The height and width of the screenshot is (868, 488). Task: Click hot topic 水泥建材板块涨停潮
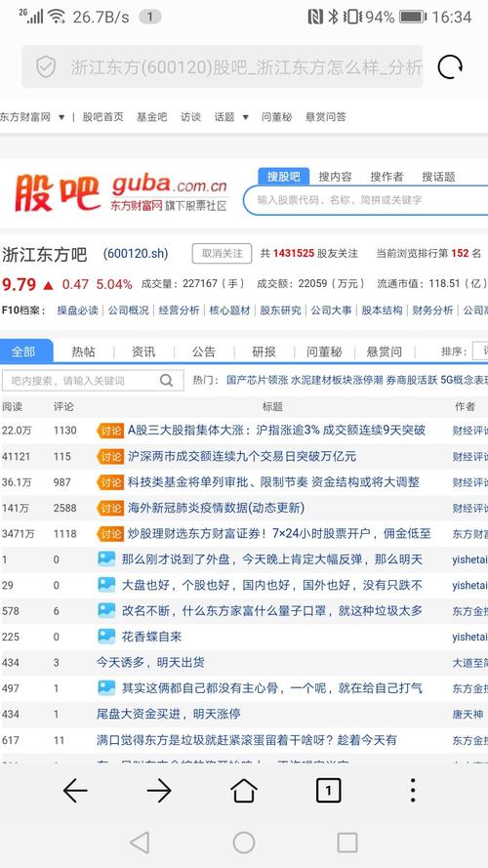337,381
